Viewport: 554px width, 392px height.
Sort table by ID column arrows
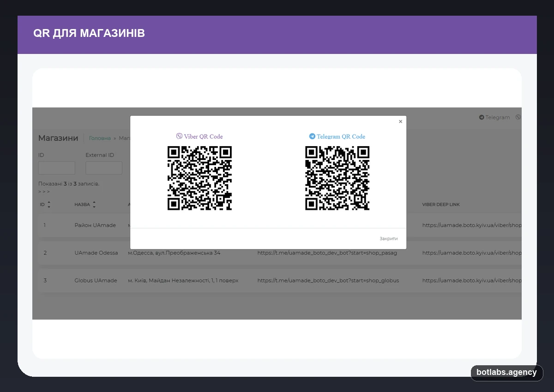click(49, 204)
